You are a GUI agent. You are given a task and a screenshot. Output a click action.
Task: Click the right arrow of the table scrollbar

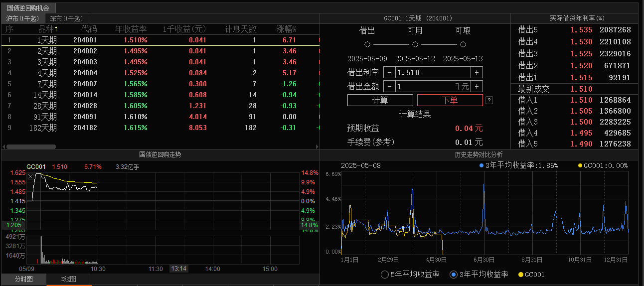pos(317,146)
